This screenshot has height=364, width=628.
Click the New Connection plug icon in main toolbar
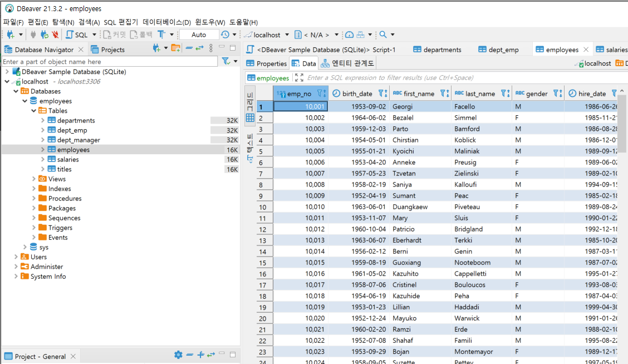click(x=11, y=35)
